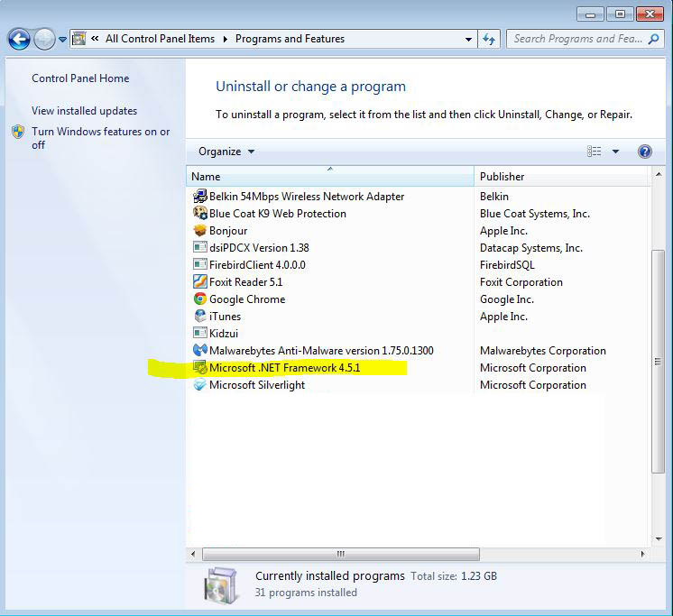Click the search magnifier icon
This screenshot has width=673, height=616.
654,39
